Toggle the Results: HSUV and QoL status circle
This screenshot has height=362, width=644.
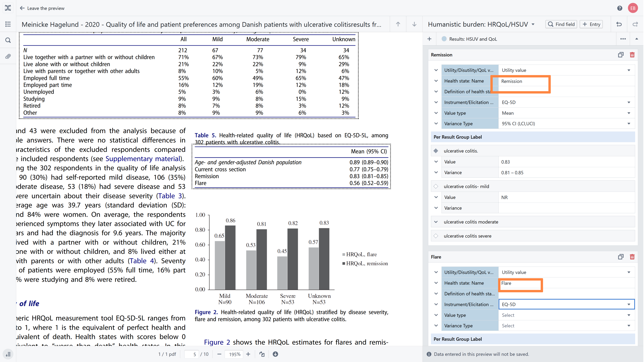(x=444, y=39)
